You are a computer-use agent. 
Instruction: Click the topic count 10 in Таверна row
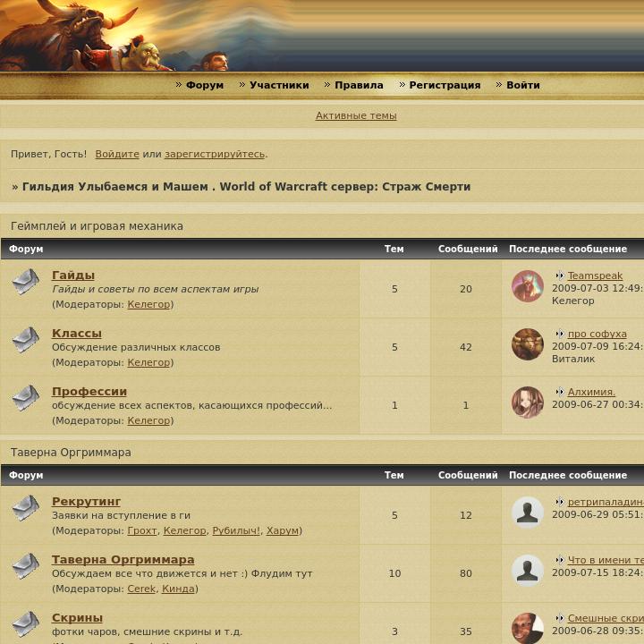click(394, 573)
